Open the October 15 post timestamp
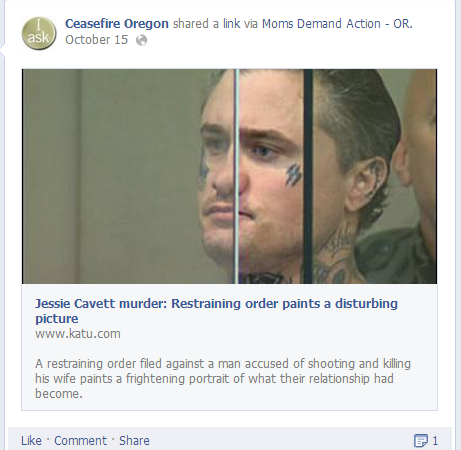Viewport: 461px width, 450px height. coord(96,40)
